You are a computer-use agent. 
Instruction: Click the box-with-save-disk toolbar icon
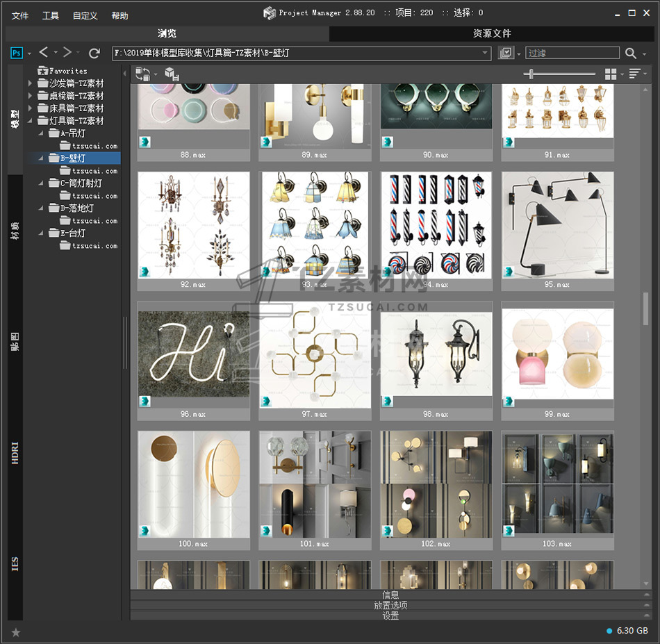pyautogui.click(x=172, y=74)
